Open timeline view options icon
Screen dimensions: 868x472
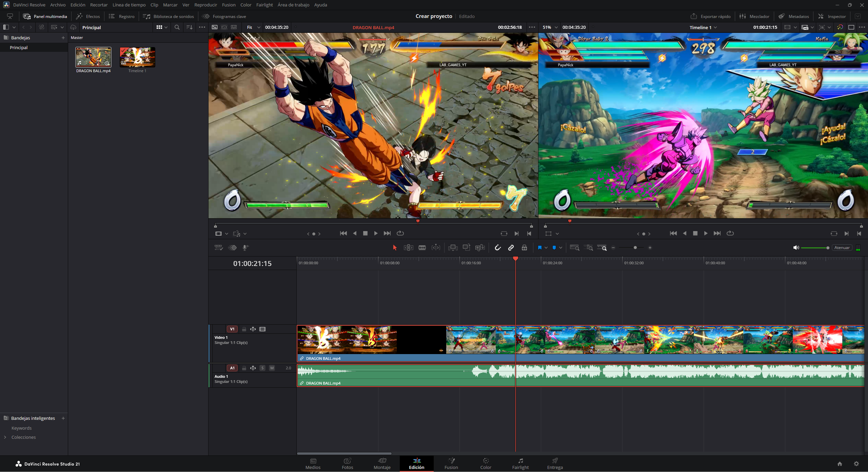pyautogui.click(x=219, y=248)
